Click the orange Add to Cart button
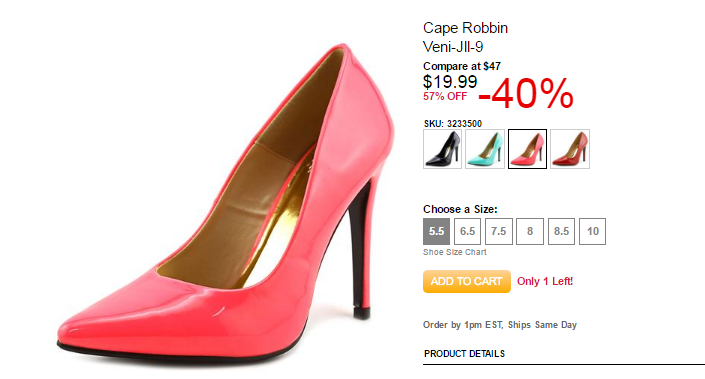 coord(467,281)
